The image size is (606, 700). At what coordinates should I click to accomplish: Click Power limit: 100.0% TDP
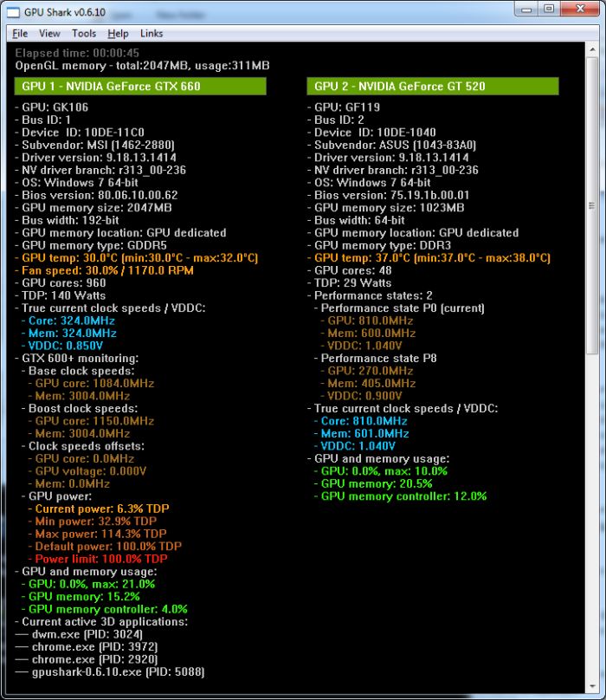[98, 559]
